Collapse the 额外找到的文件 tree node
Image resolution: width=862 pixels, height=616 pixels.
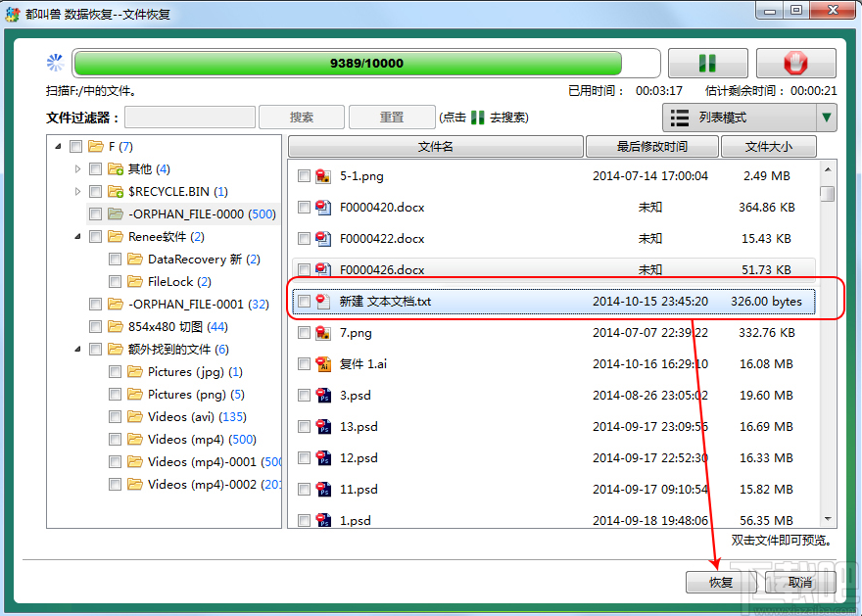(77, 349)
